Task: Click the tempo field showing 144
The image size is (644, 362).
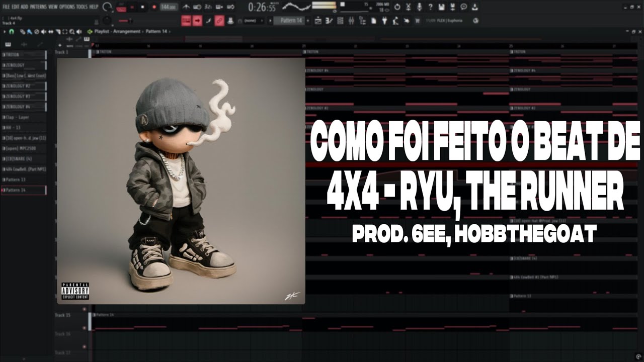Action: pyautogui.click(x=168, y=7)
